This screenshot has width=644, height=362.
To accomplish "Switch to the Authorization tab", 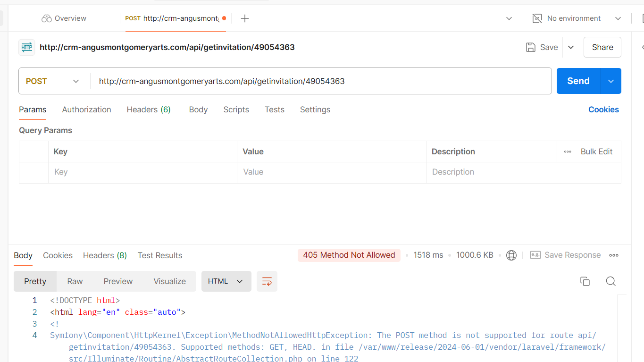I will (x=86, y=109).
